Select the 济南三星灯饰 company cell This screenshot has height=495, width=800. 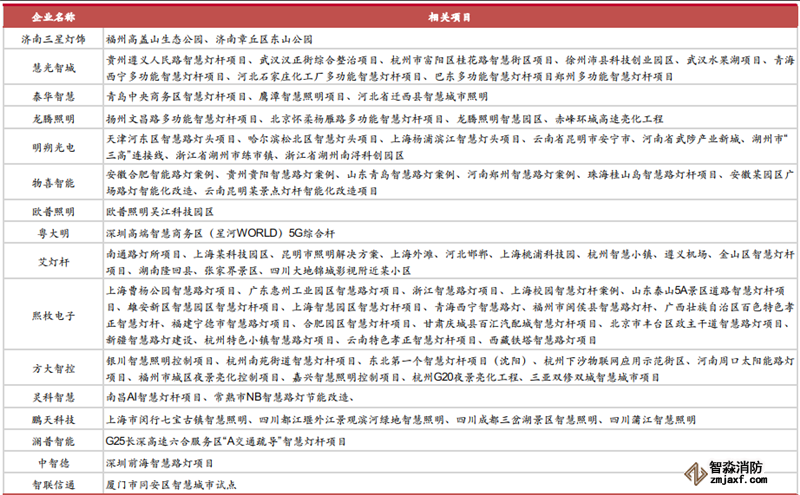pos(51,40)
